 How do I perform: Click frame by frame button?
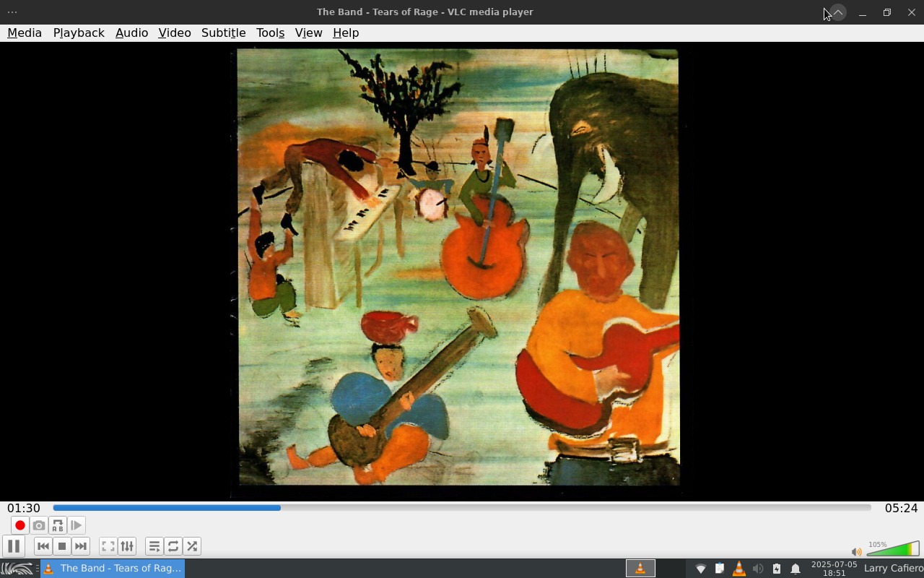(x=77, y=525)
